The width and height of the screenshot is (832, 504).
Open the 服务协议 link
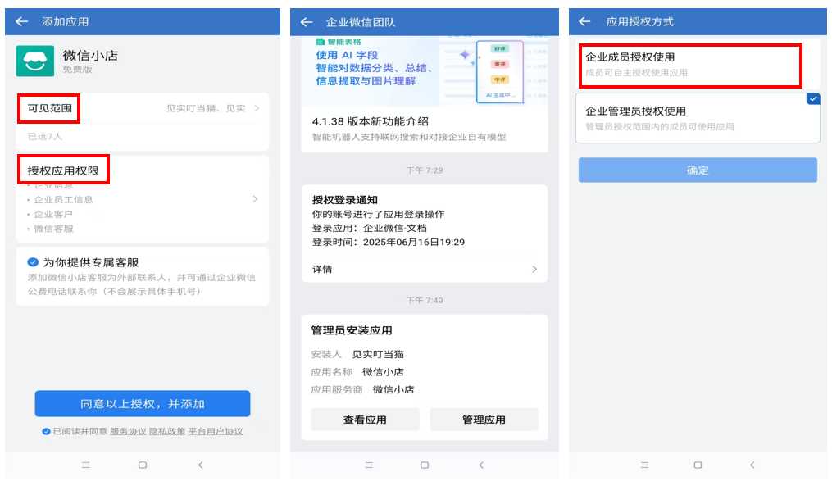click(x=128, y=431)
